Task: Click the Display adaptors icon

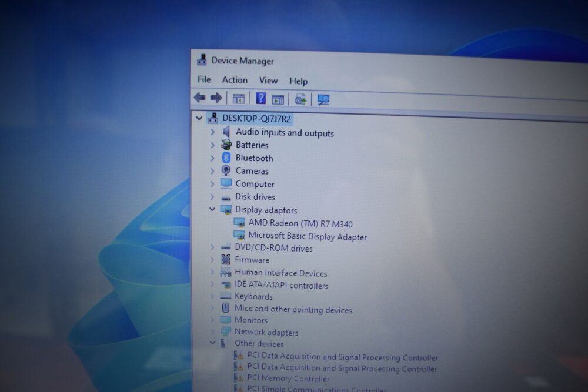Action: click(x=226, y=209)
